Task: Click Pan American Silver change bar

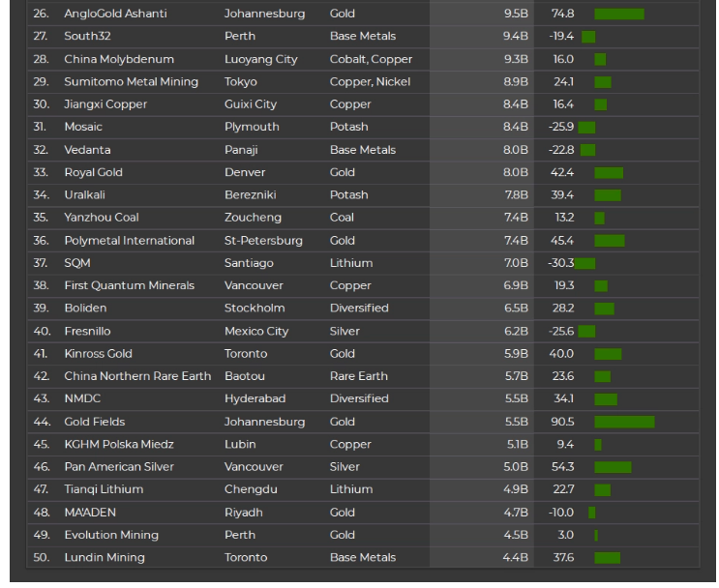Action: [x=614, y=467]
